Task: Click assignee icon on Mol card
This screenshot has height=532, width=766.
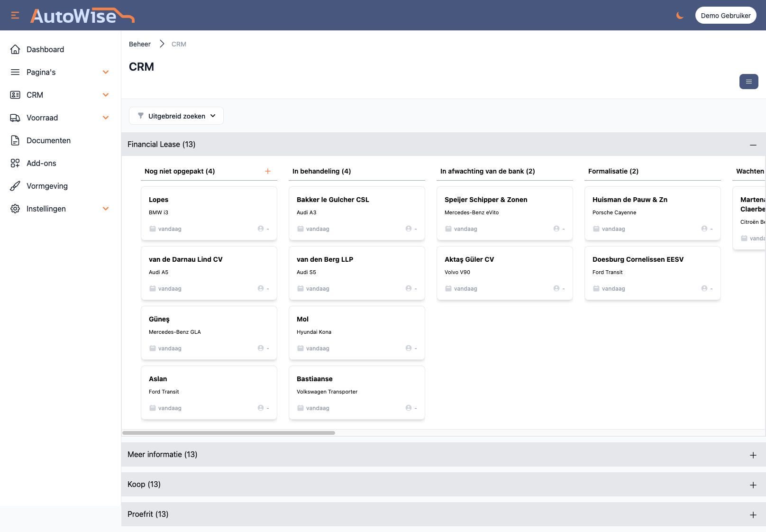Action: tap(409, 348)
